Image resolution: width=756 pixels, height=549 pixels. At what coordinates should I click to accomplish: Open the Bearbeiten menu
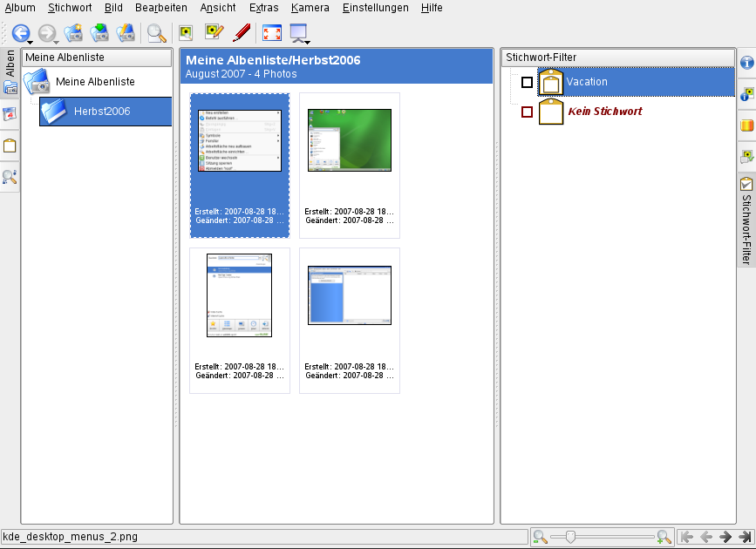point(161,8)
